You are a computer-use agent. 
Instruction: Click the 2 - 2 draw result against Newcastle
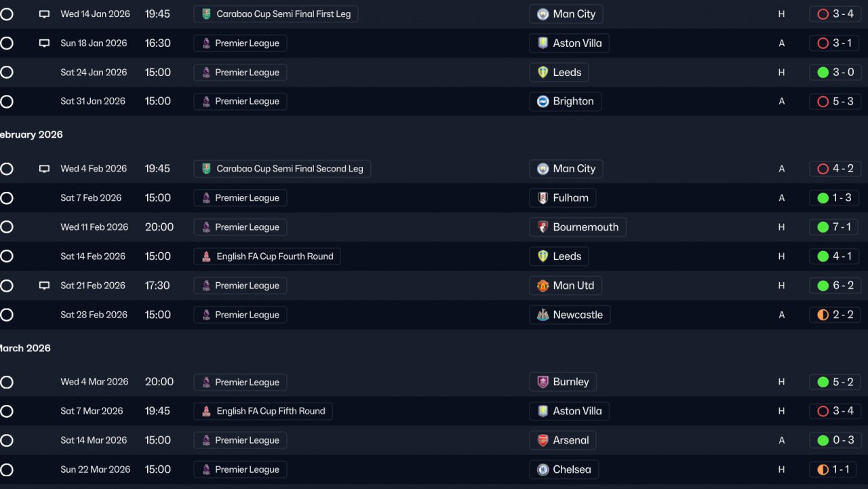pyautogui.click(x=834, y=315)
